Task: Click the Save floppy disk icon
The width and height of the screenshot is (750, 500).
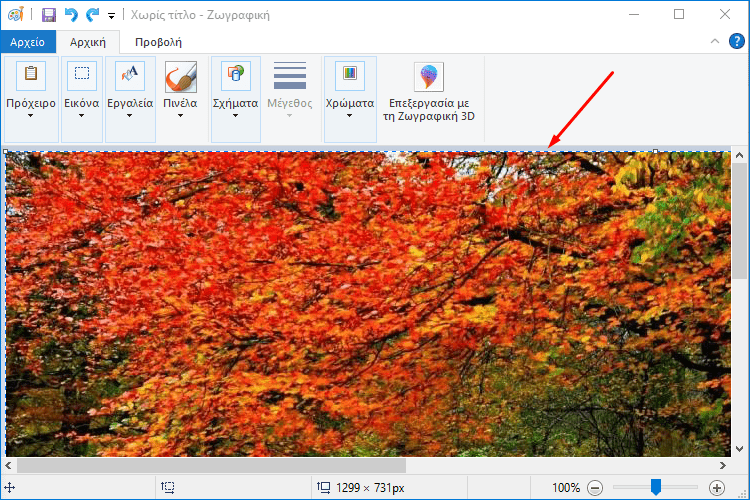Action: 49,15
